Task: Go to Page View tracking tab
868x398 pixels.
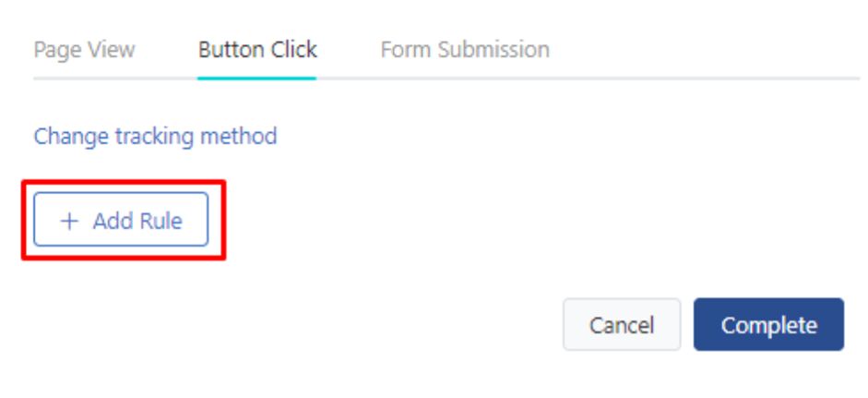Action: coord(84,49)
